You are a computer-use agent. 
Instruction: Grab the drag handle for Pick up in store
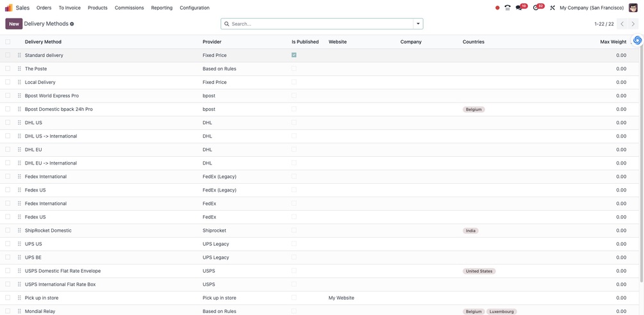point(19,298)
